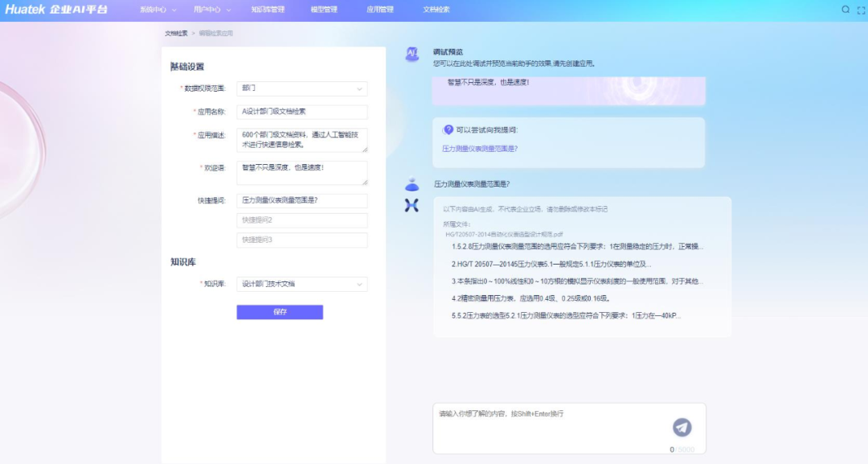Click the user question text in chat
The image size is (868, 464).
[x=472, y=184]
